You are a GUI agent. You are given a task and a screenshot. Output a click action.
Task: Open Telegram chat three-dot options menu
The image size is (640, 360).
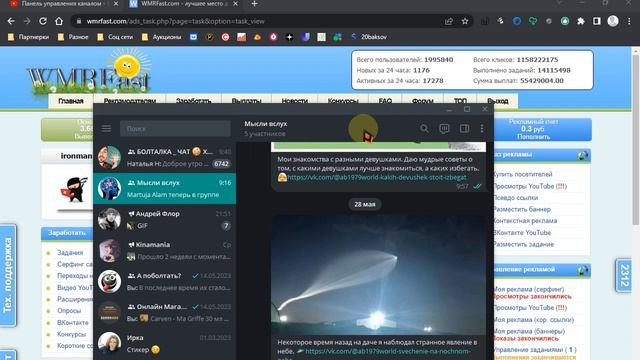482,129
